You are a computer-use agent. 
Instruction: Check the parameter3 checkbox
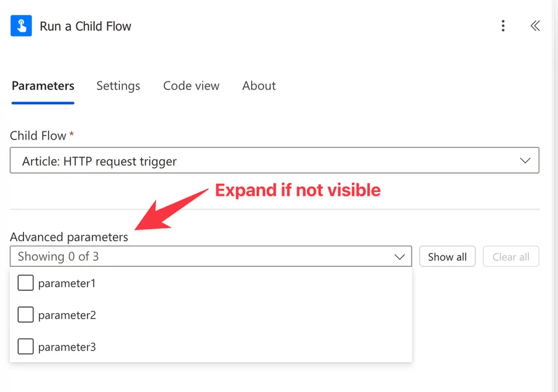point(25,347)
